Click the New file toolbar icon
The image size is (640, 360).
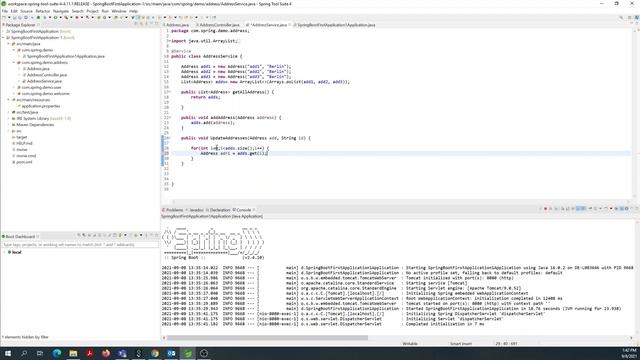[4, 18]
